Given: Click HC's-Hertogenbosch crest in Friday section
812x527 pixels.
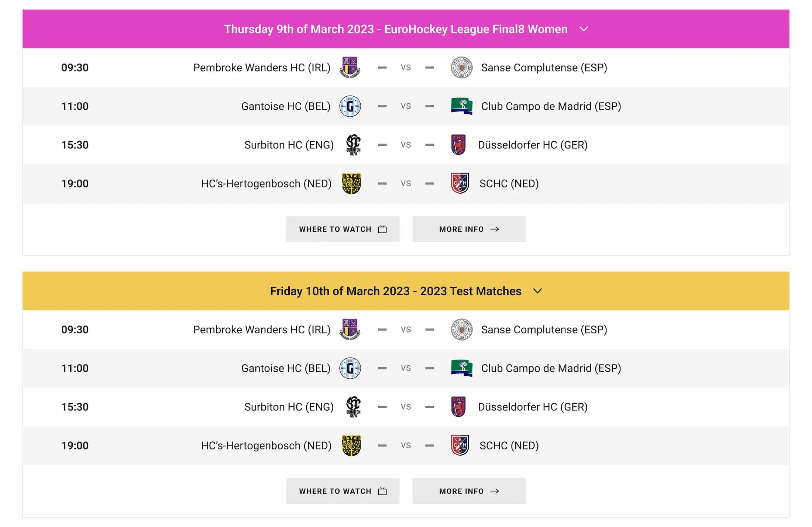Looking at the screenshot, I should click(x=351, y=445).
